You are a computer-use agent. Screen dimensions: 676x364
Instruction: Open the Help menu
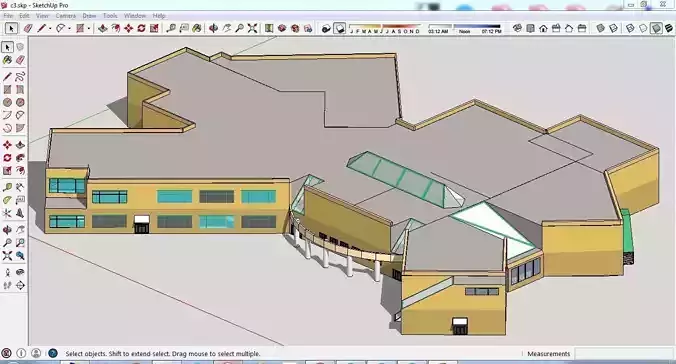tap(159, 16)
